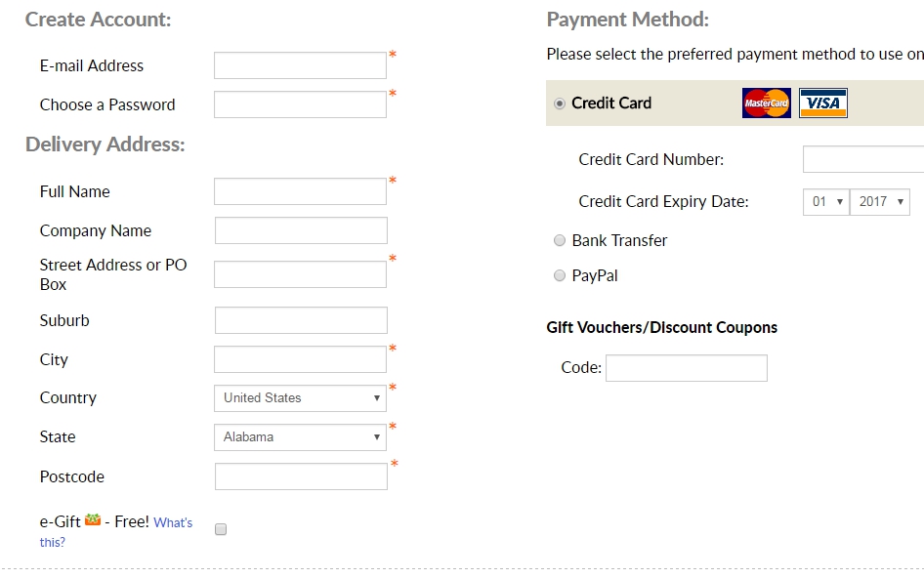The image size is (924, 579).
Task: Click the e-Gift present icon
Action: click(93, 520)
